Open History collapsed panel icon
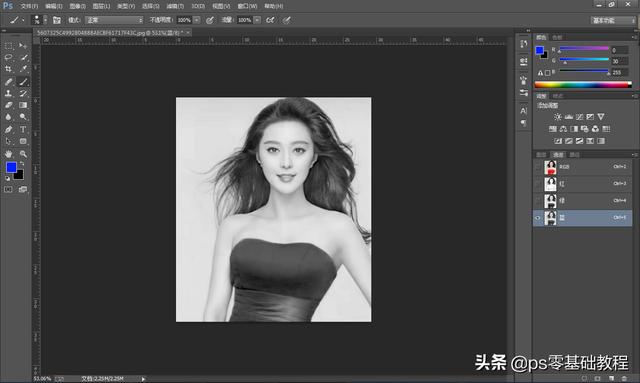Screen dimensions: 640x383 pos(524,44)
